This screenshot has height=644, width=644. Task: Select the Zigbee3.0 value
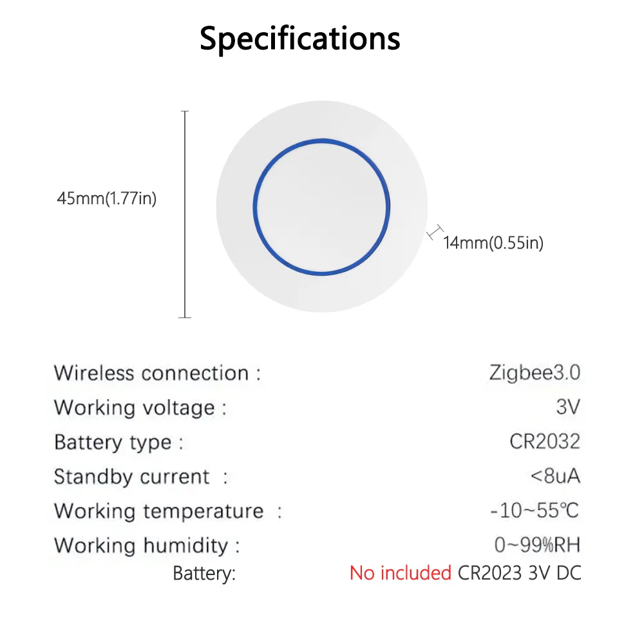tap(535, 373)
